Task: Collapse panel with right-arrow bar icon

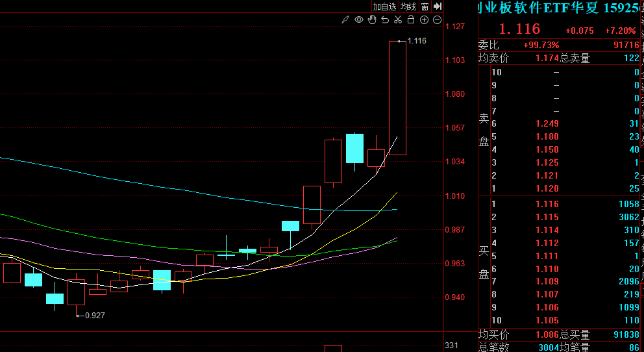Action: [x=438, y=6]
